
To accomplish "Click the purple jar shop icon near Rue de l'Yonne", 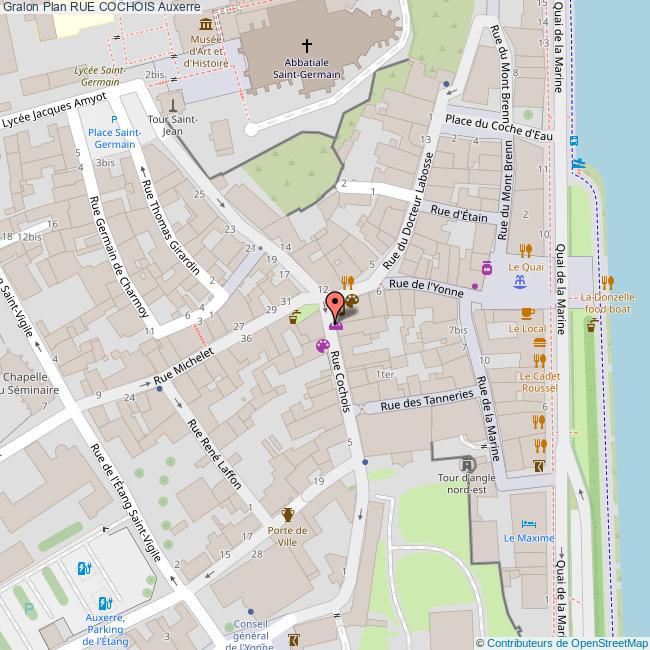I will 487,267.
